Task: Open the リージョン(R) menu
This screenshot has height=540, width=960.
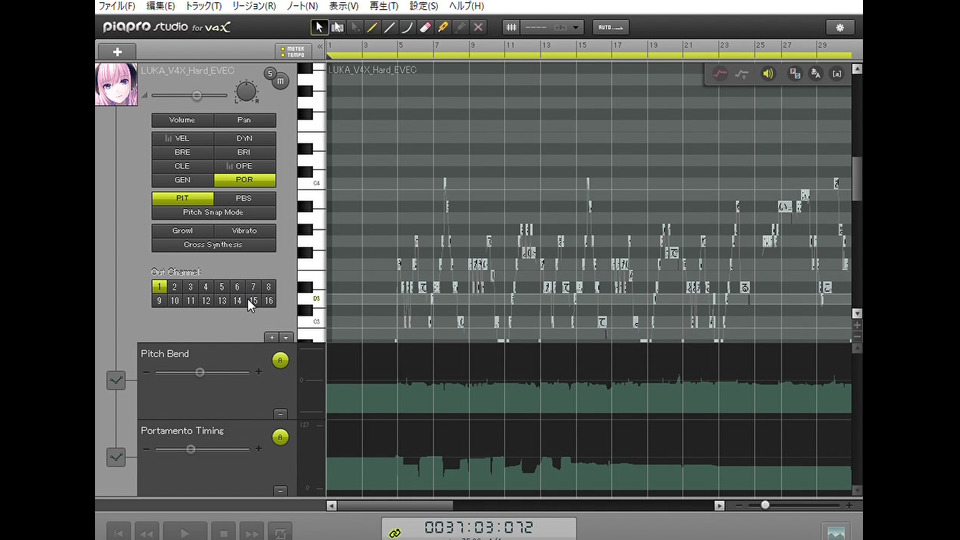Action: (253, 6)
